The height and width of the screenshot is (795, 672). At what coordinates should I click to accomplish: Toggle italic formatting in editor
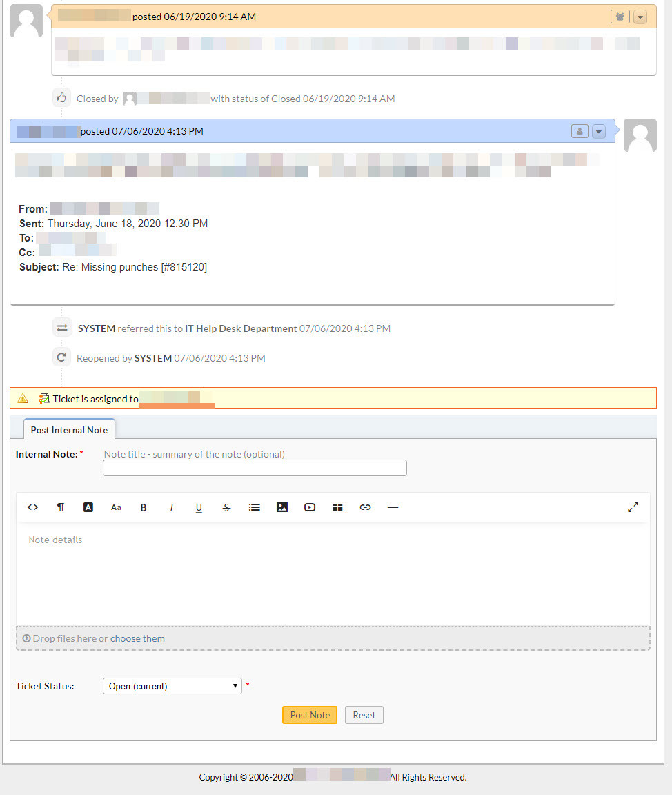point(171,507)
